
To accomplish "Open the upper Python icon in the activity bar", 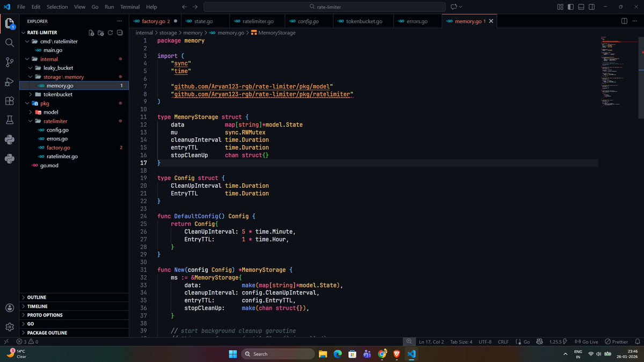I will 9,139.
